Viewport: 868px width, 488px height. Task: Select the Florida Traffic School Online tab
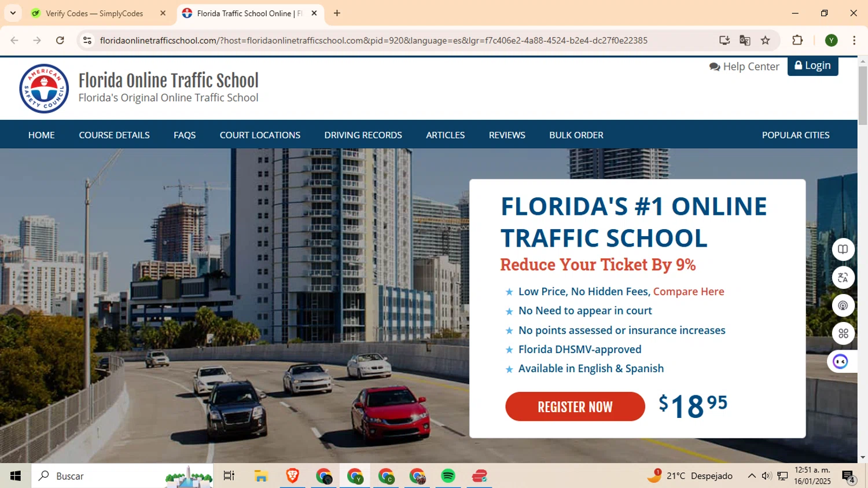[249, 13]
